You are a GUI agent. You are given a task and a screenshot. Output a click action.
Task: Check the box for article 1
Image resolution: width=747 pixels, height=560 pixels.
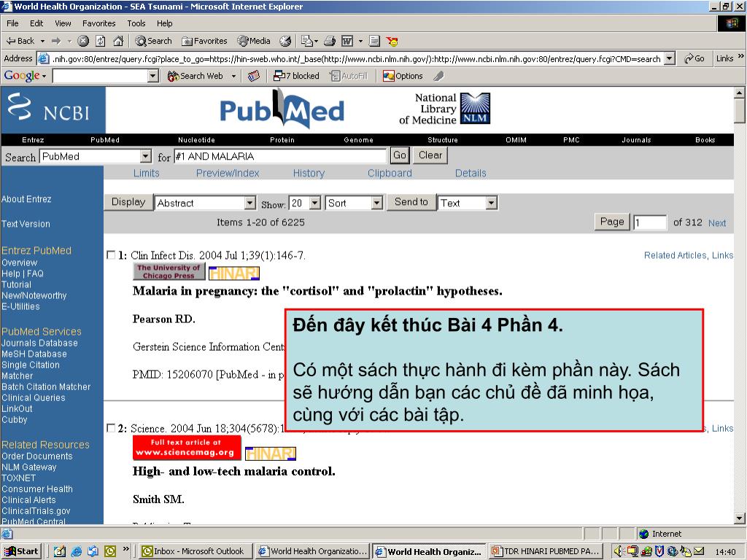pos(111,255)
